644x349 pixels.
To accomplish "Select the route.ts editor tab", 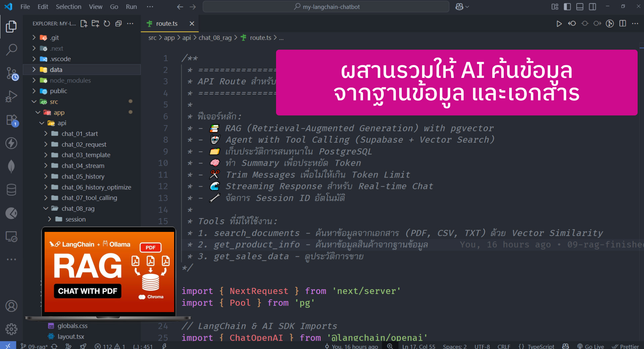I will tap(167, 23).
